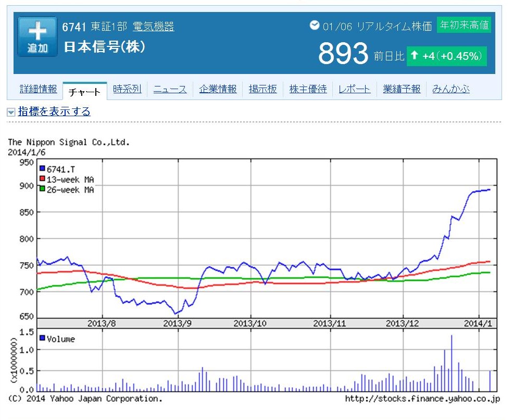Click the 前日比 label
This screenshot has width=513, height=420.
coord(389,56)
